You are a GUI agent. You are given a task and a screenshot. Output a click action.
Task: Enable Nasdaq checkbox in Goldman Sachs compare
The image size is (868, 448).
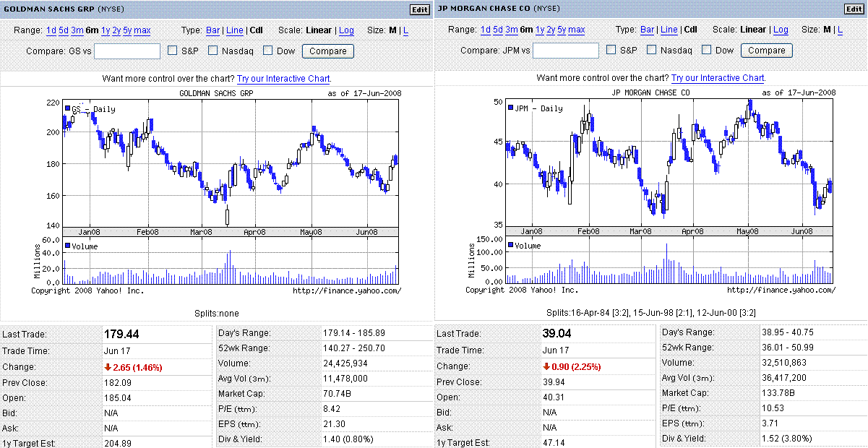point(213,51)
